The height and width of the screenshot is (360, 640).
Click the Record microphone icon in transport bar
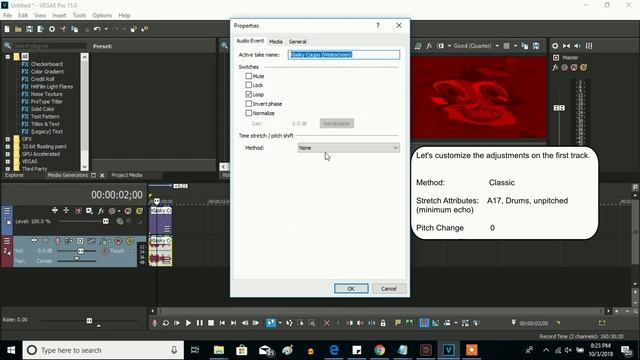(154, 323)
